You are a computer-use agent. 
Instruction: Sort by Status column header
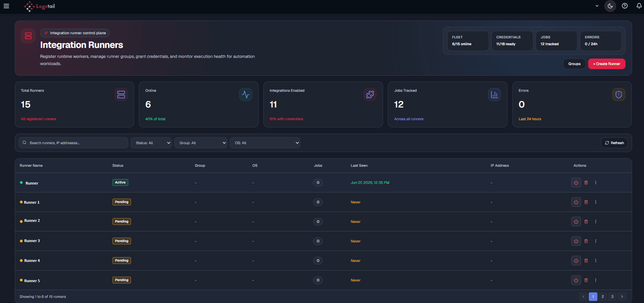pyautogui.click(x=118, y=165)
